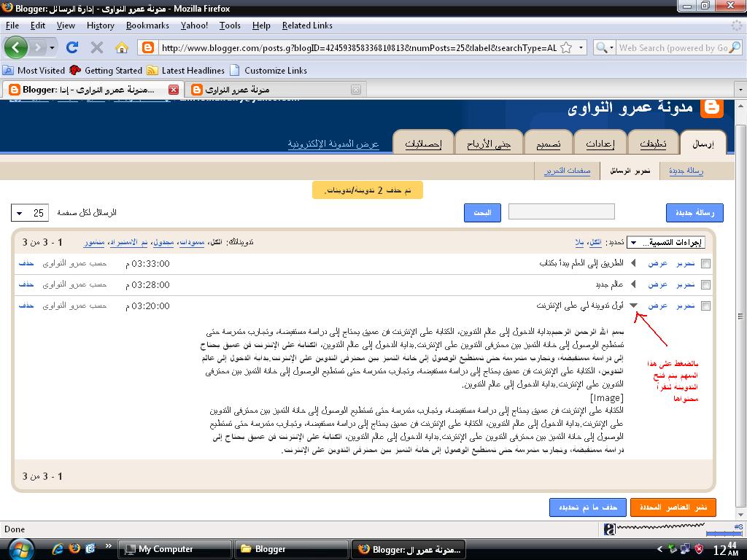Click the Forward navigation arrow
Viewport: 747px width, 560px height.
[38, 47]
